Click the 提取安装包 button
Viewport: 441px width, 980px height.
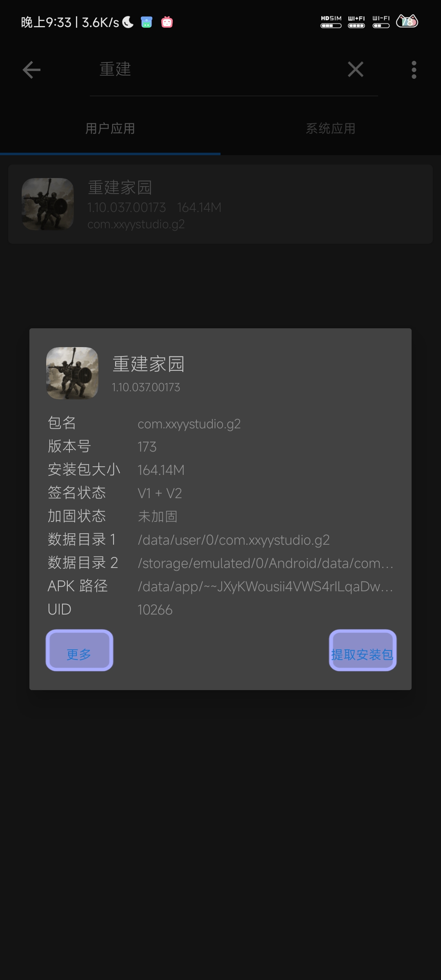point(363,650)
